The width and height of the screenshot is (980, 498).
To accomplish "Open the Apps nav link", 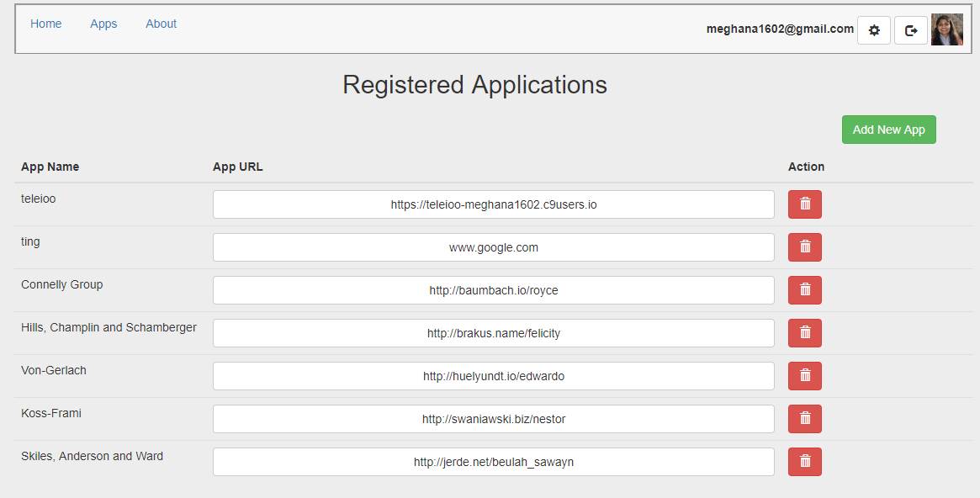I will (103, 24).
